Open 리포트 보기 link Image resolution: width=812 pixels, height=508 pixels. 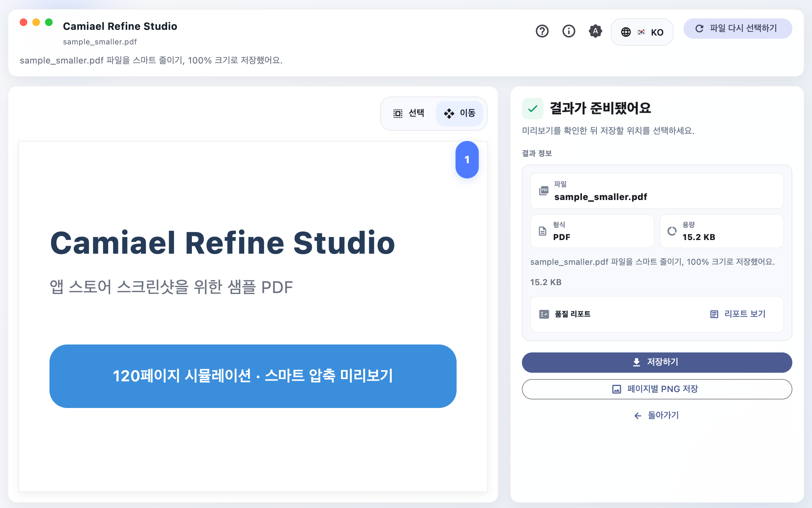738,314
